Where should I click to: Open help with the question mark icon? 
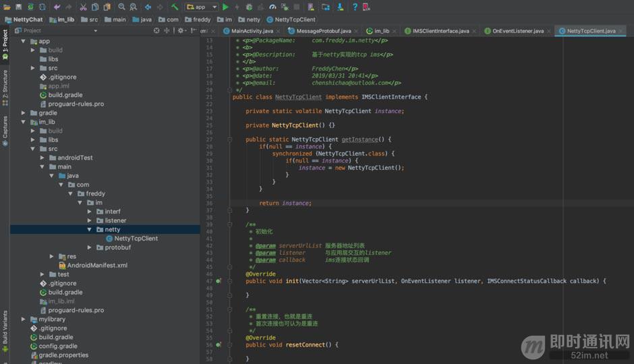[355, 7]
